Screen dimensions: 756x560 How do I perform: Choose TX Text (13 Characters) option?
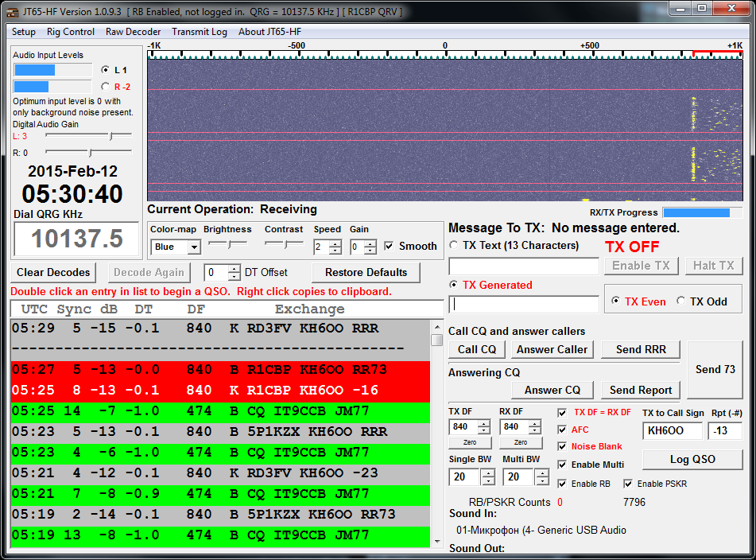pos(455,246)
